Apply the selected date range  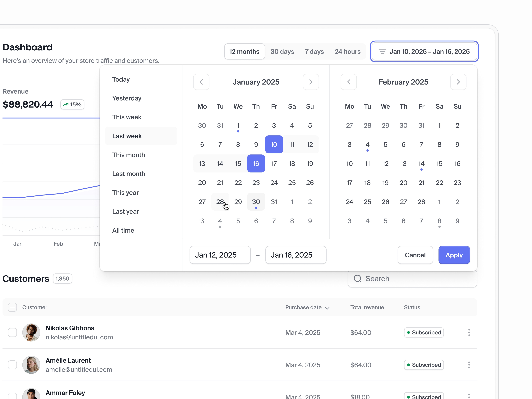(x=454, y=255)
